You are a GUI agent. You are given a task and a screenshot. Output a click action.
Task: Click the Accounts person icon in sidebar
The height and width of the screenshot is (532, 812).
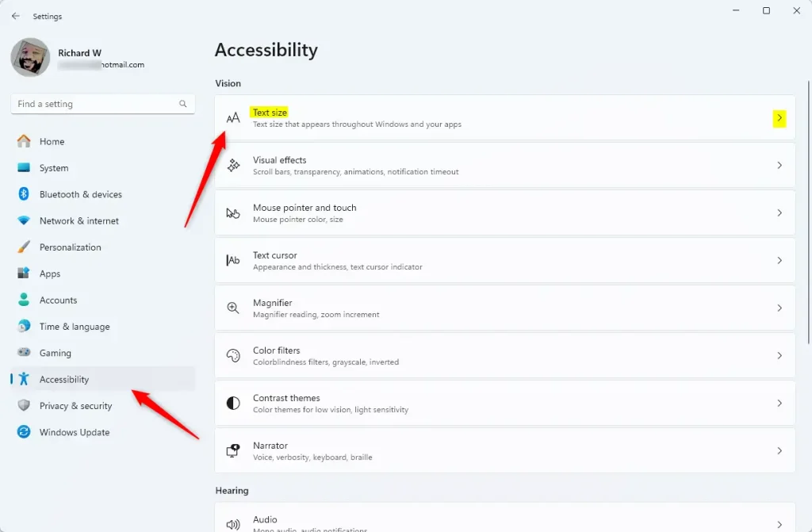24,300
